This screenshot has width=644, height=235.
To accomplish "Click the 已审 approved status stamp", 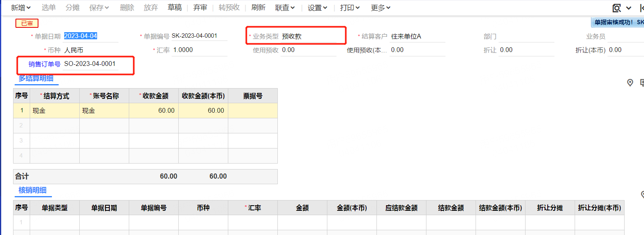I will 27,23.
